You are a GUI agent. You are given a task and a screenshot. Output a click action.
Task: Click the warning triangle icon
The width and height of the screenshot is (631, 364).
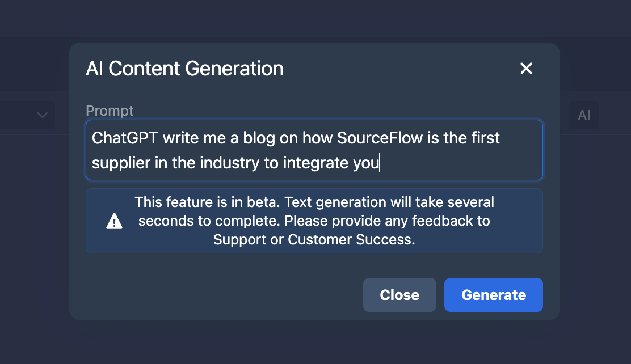click(x=115, y=221)
